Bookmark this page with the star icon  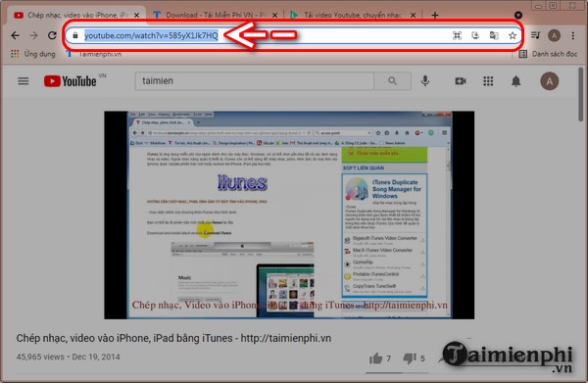point(513,35)
